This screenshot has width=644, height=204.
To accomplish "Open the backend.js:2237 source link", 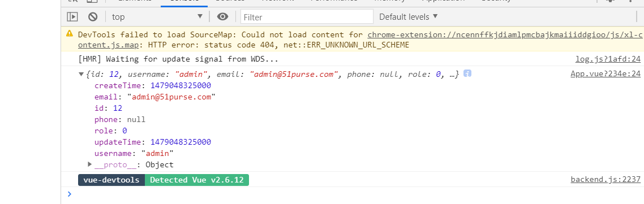I will (x=606, y=180).
